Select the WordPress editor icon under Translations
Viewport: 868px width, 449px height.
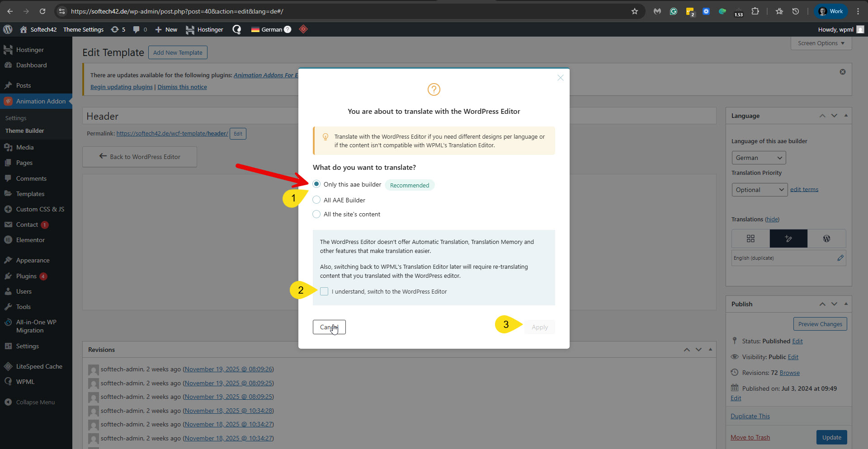pyautogui.click(x=826, y=239)
